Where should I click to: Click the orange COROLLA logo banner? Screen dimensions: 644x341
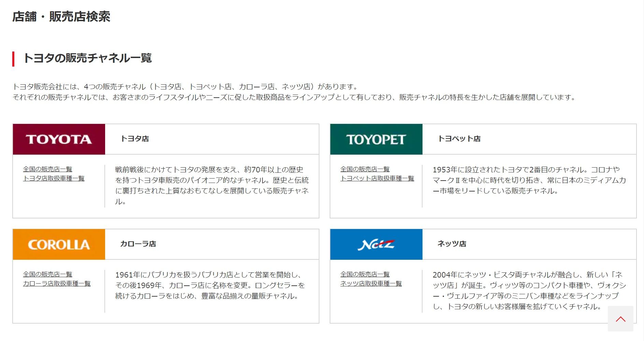(x=59, y=244)
